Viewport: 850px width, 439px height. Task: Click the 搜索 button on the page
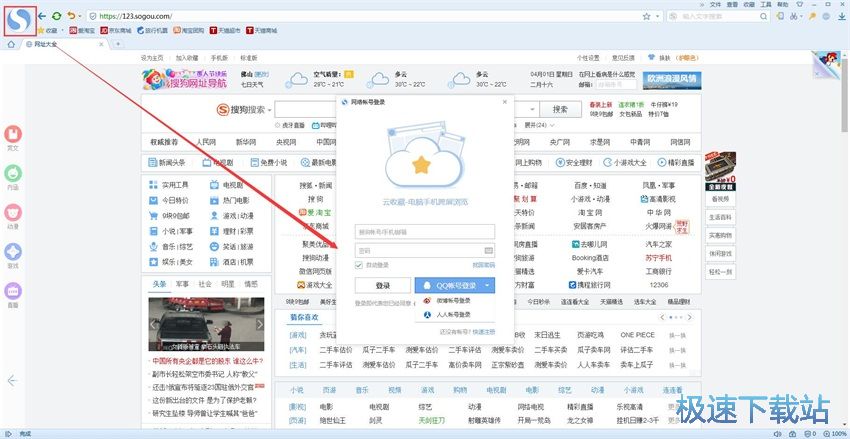560,109
